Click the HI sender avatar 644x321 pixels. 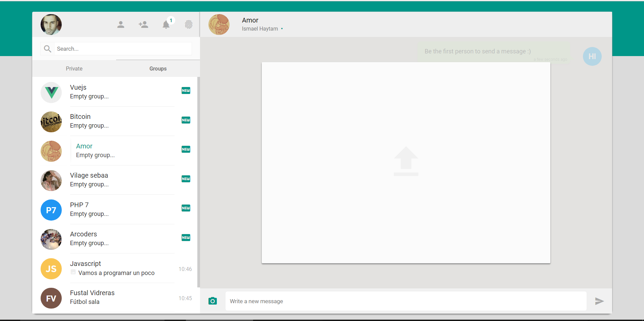[592, 56]
